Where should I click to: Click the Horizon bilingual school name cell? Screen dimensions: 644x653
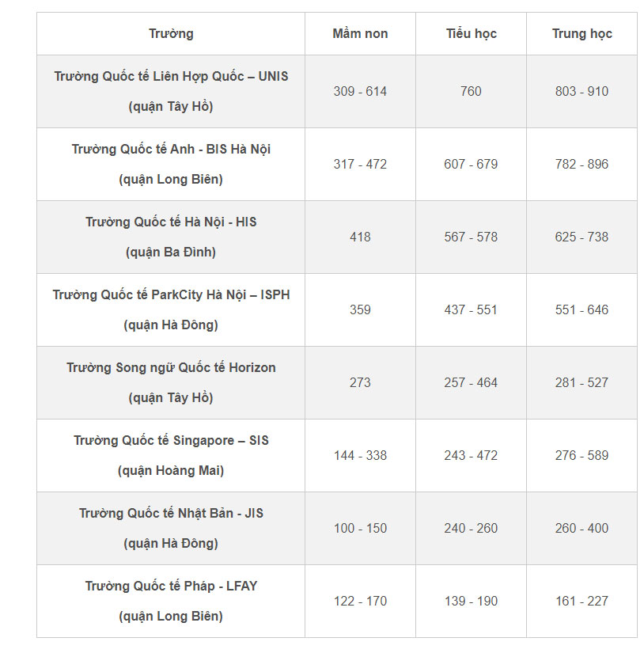171,382
